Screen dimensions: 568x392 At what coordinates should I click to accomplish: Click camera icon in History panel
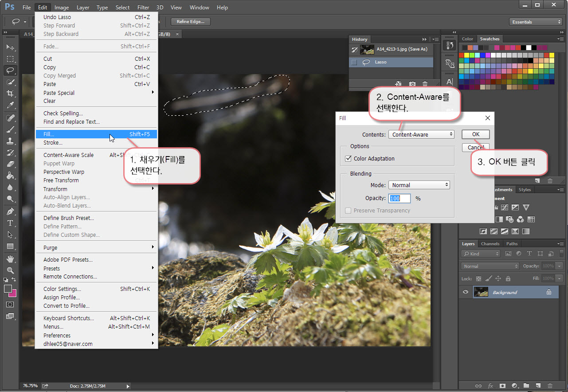412,84
